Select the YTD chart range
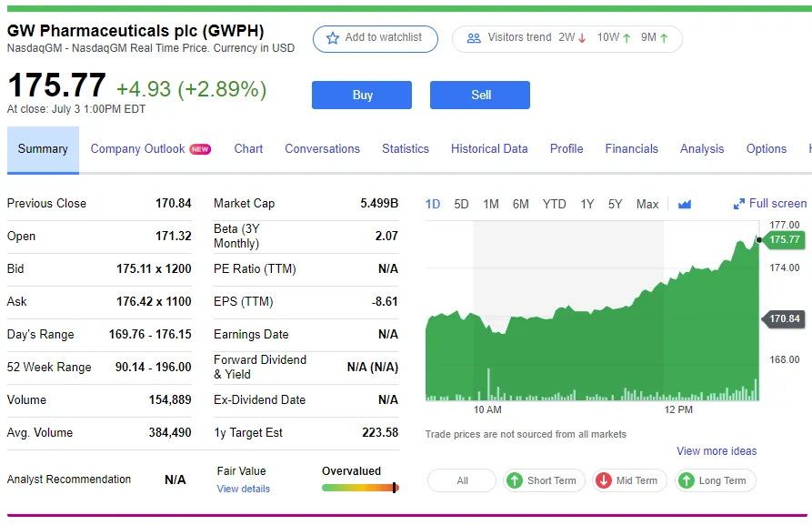 pyautogui.click(x=554, y=204)
